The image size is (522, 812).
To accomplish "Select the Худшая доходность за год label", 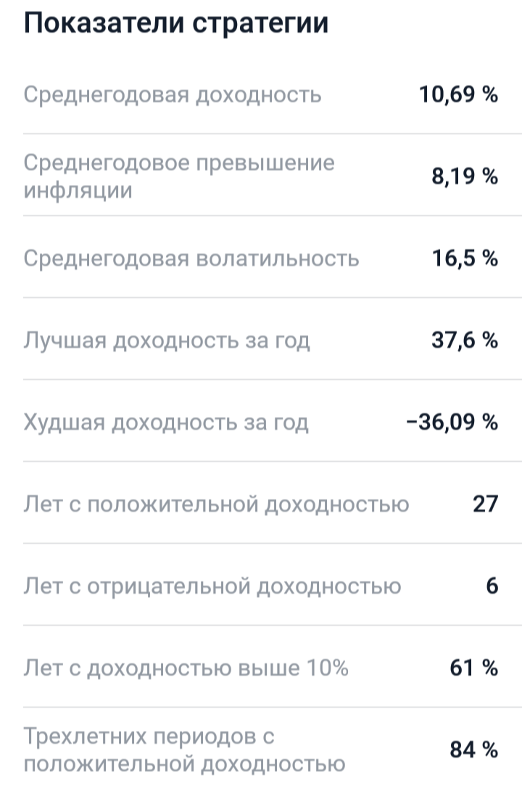I will pos(166,423).
